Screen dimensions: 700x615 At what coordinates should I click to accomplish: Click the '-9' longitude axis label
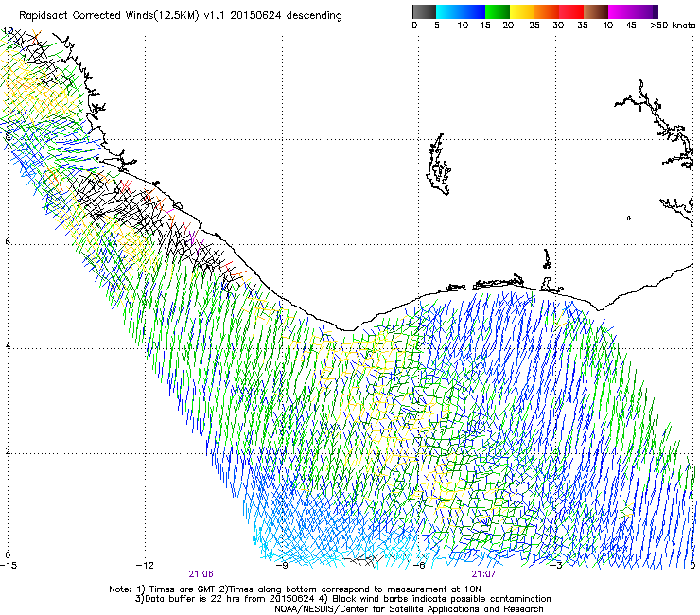(x=282, y=566)
